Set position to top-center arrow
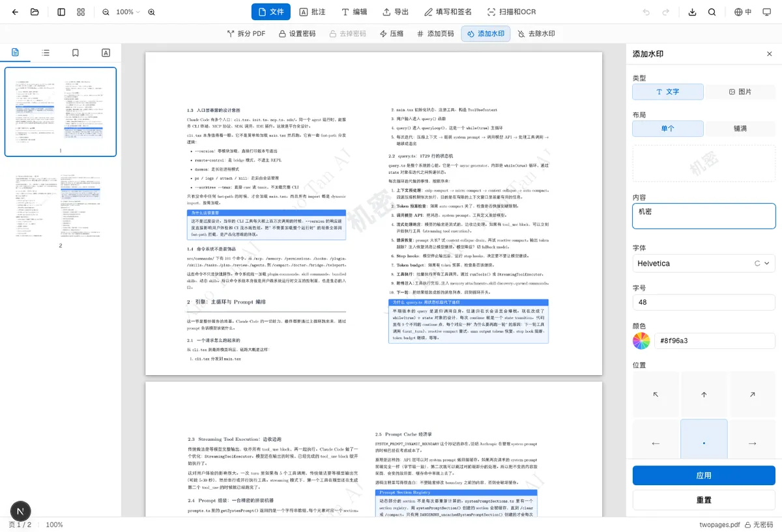This screenshot has width=782, height=532. [x=704, y=395]
